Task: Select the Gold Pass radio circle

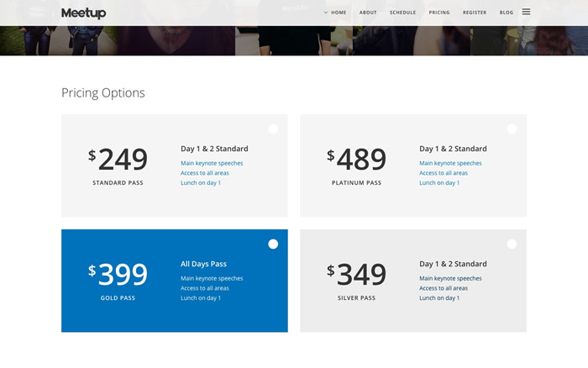Action: coord(273,244)
